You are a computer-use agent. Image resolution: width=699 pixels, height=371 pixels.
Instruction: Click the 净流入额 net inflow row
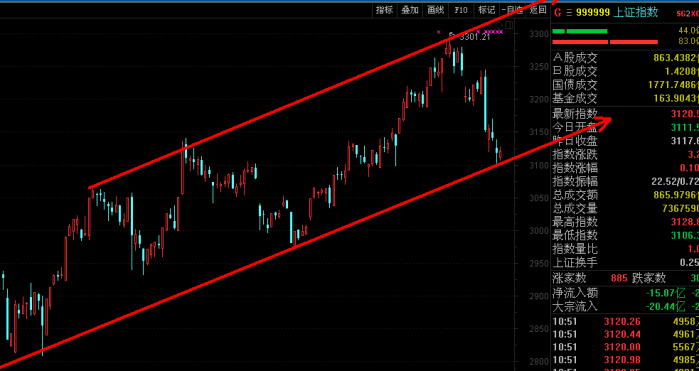pos(625,293)
